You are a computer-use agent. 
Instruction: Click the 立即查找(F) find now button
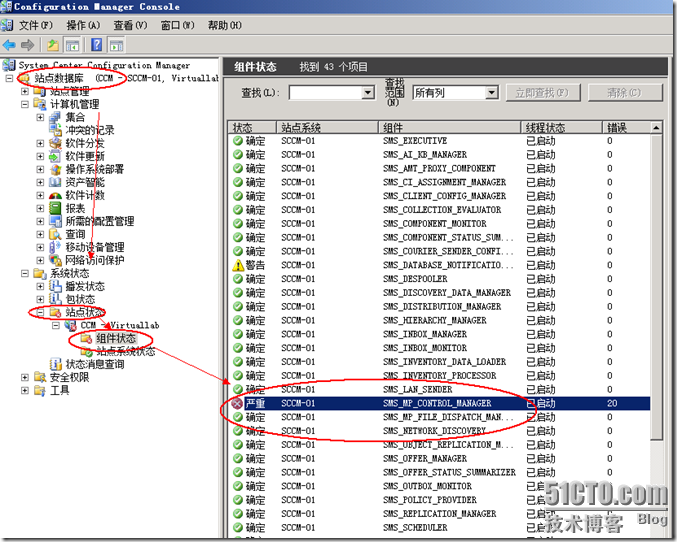pyautogui.click(x=543, y=92)
